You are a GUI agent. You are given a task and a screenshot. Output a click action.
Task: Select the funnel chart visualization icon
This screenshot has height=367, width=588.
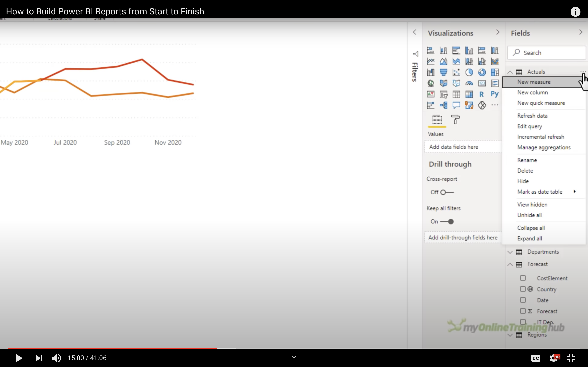click(x=443, y=72)
